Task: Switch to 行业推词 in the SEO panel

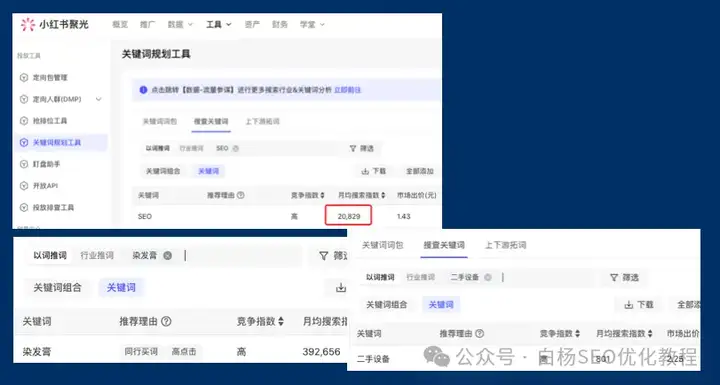Action: (x=191, y=148)
